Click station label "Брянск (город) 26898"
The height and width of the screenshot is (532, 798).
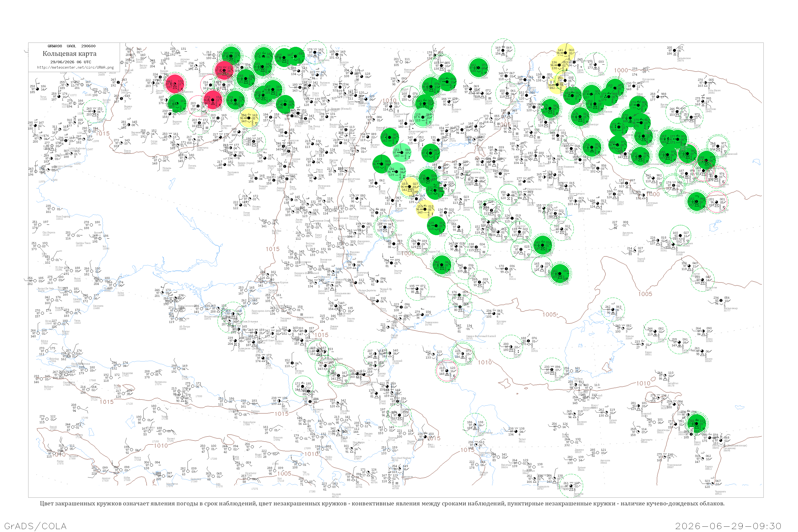click(246, 164)
